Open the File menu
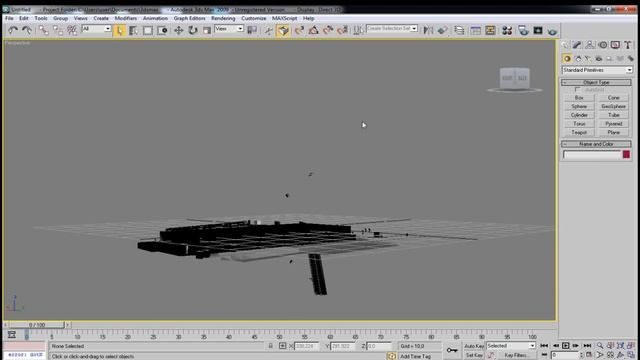Image resolution: width=640 pixels, height=360 pixels. point(9,18)
